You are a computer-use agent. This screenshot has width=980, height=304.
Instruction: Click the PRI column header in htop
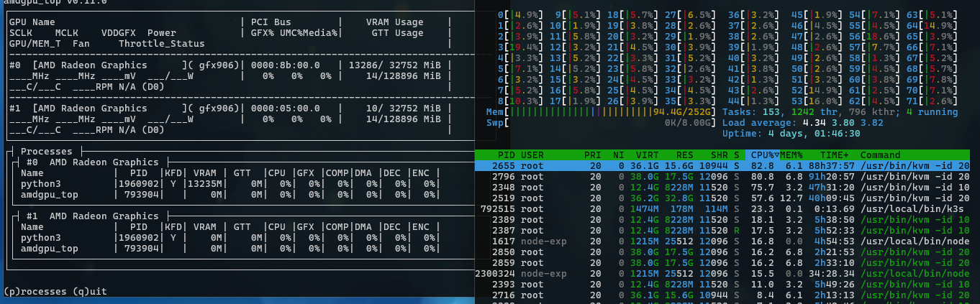[x=592, y=155]
